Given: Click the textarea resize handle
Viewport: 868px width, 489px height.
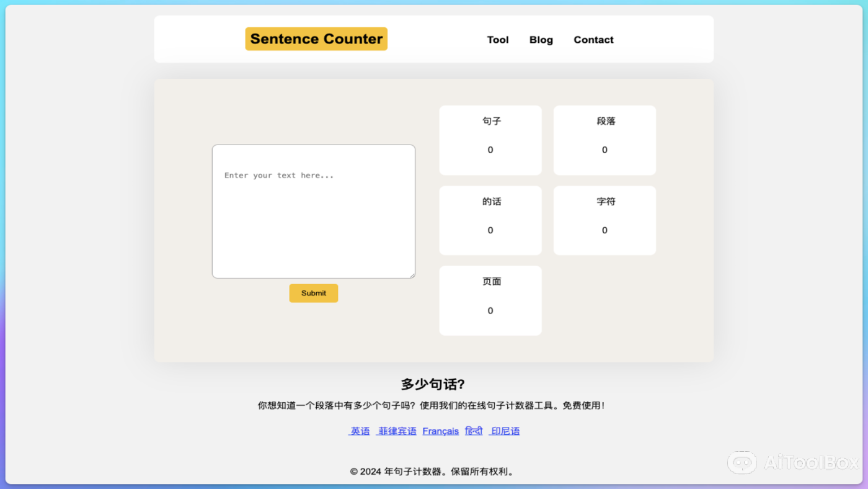Looking at the screenshot, I should 412,274.
